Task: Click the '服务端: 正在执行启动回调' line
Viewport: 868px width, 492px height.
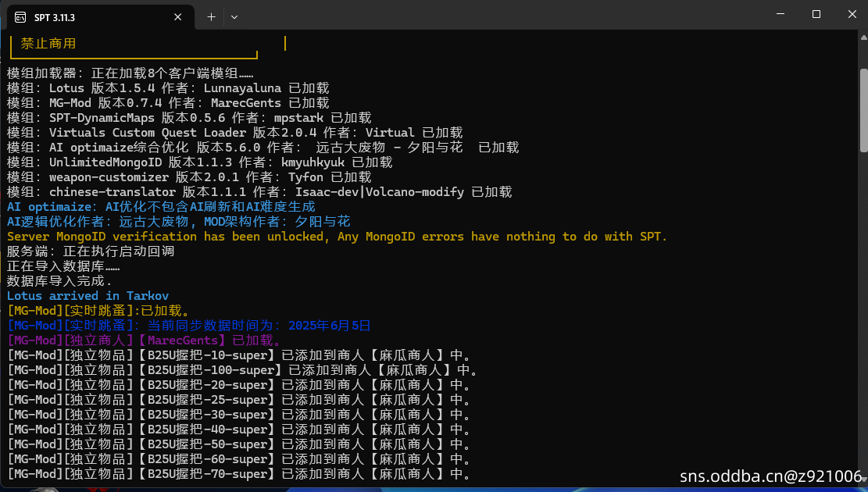Action: 90,251
